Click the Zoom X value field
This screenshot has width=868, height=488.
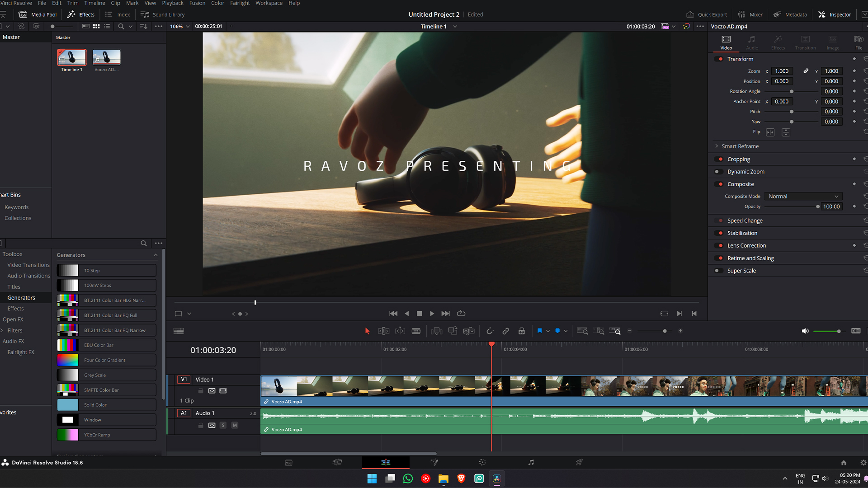(x=782, y=71)
